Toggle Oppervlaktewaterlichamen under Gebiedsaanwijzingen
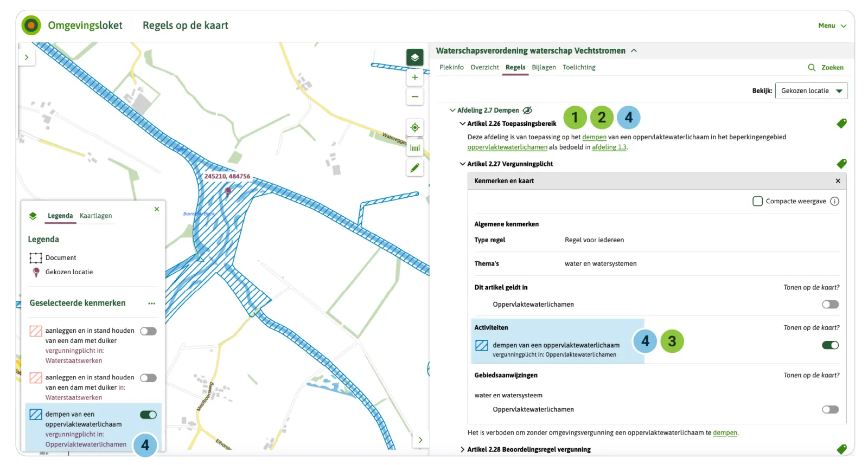The height and width of the screenshot is (465, 868). (x=830, y=410)
